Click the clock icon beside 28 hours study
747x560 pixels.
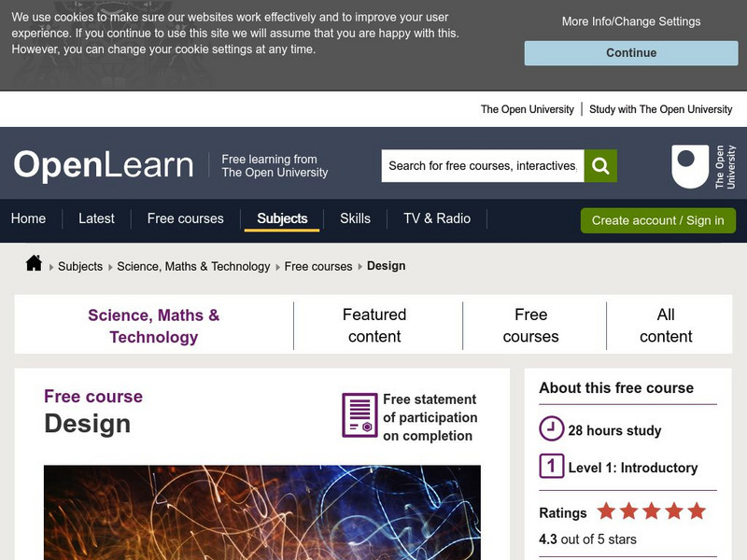551,430
